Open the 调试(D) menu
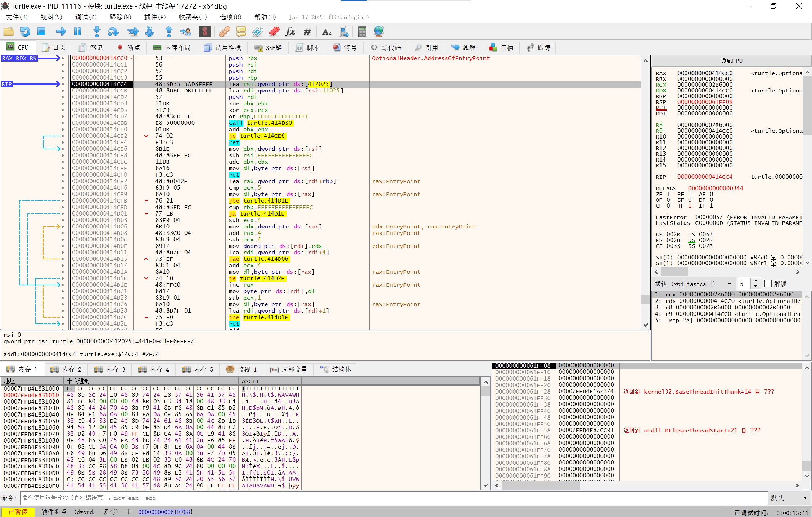Viewport: 812px width, 517px height. pos(86,17)
